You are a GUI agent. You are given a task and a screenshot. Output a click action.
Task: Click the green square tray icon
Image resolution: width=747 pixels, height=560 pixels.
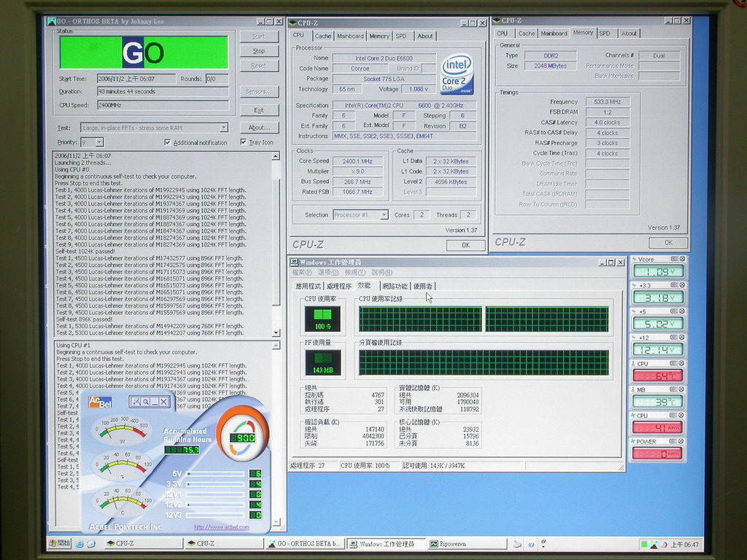(x=644, y=544)
